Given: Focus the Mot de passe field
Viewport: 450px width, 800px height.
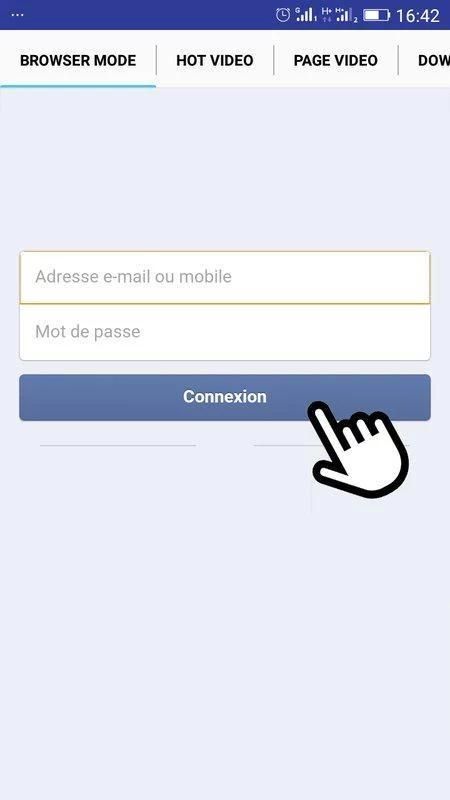Looking at the screenshot, I should 225,332.
